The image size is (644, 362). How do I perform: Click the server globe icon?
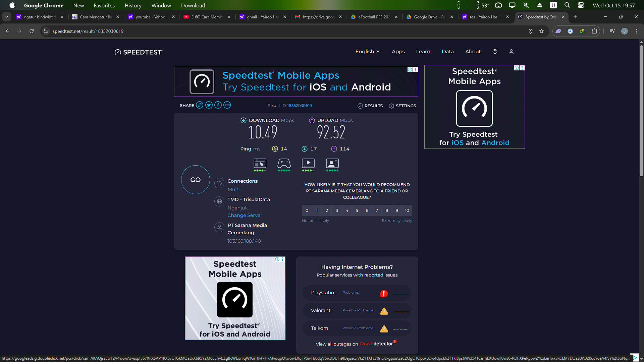pos(219,201)
